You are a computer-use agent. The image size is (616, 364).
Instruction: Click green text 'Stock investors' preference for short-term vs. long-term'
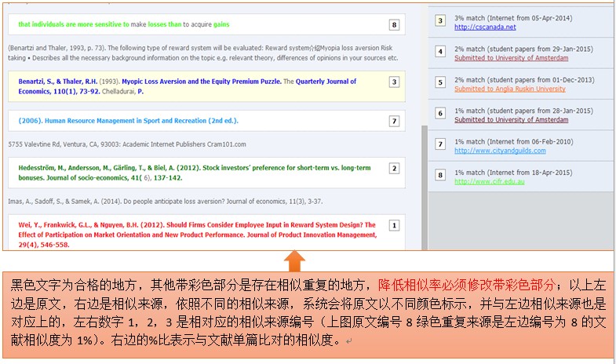point(286,168)
